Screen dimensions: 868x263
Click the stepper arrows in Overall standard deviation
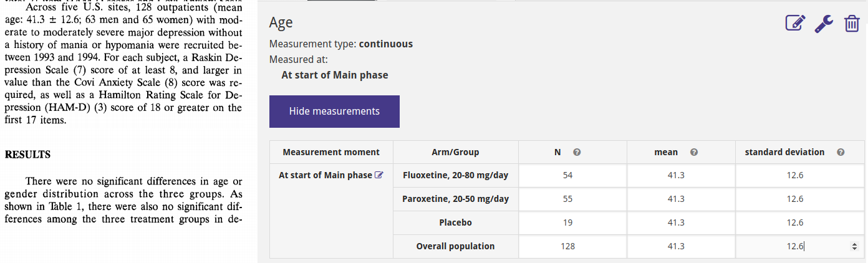[x=854, y=247]
